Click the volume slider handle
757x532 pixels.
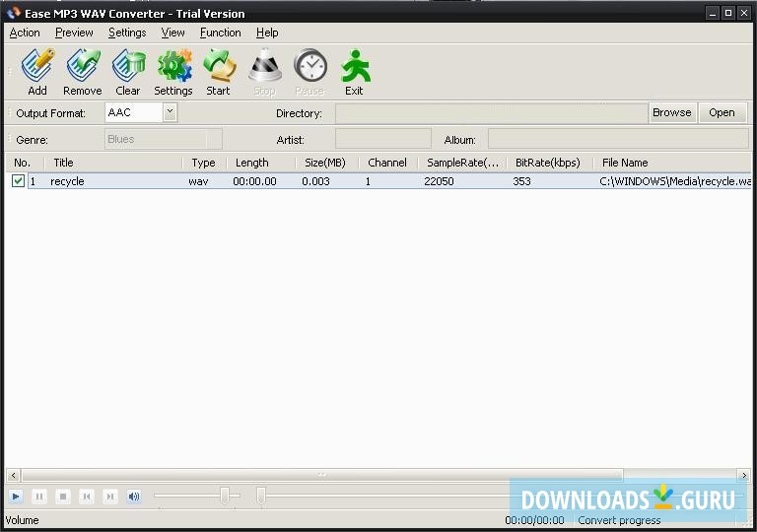coord(225,496)
